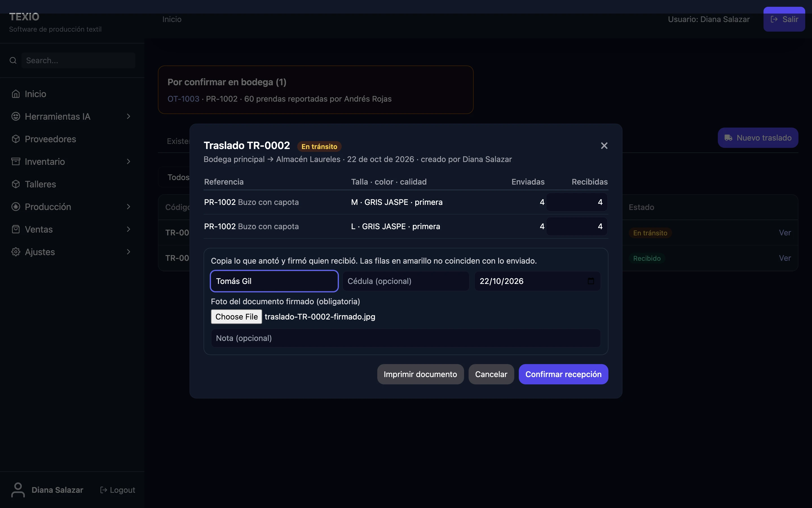Expand the Inventario submenu chevron
The width and height of the screenshot is (812, 508).
point(129,162)
